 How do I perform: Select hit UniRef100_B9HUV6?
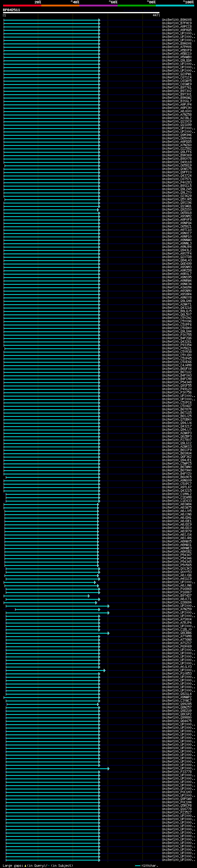177,43
